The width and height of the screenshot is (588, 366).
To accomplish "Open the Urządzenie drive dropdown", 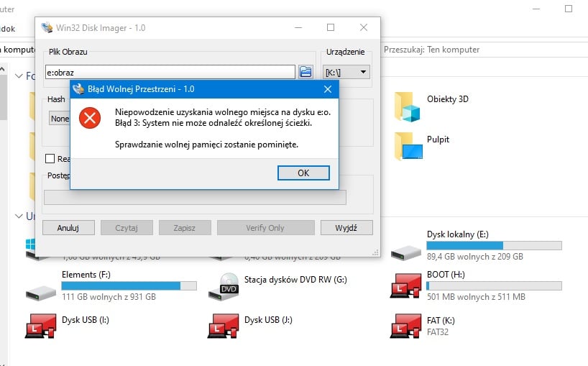I will 346,72.
